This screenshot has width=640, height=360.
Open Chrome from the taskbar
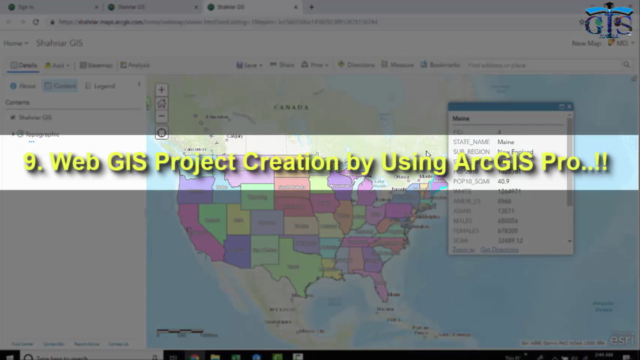point(195,357)
